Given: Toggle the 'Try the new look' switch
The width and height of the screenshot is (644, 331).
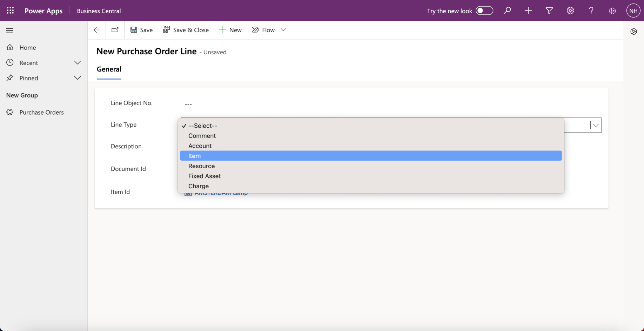Looking at the screenshot, I should [x=484, y=11].
